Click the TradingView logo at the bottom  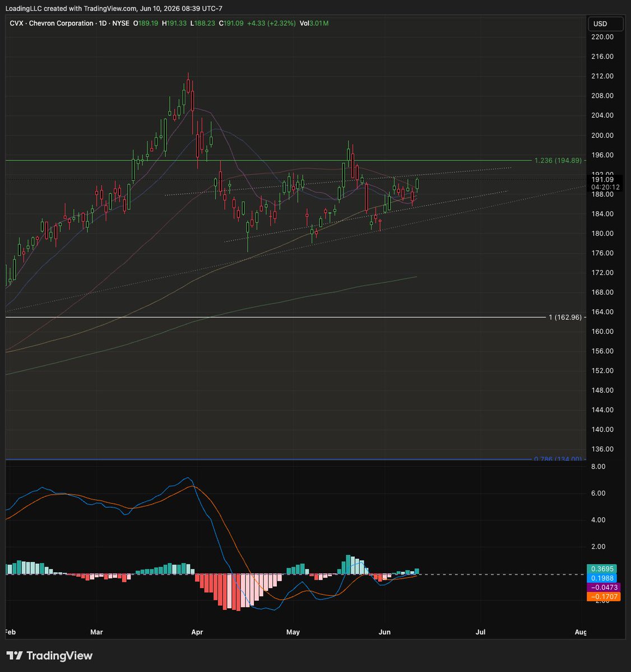[49, 656]
